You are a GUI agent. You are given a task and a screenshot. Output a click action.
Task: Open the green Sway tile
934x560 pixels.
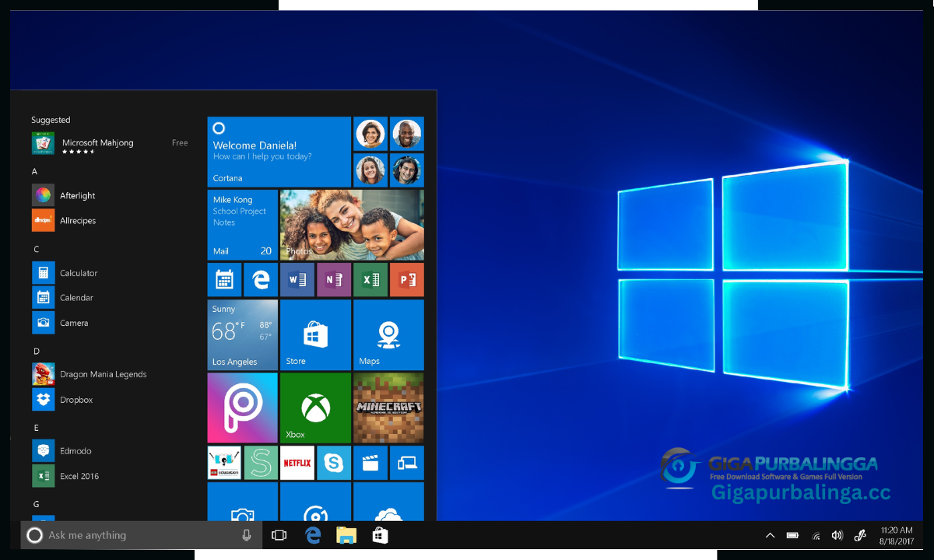[261, 463]
